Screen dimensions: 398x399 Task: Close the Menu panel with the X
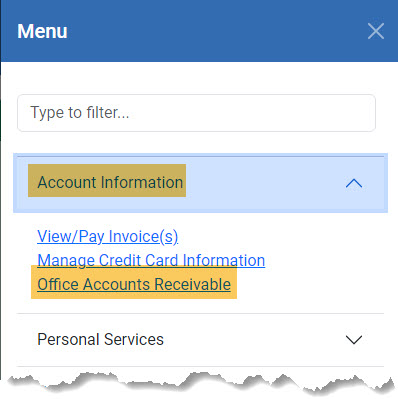(x=376, y=31)
